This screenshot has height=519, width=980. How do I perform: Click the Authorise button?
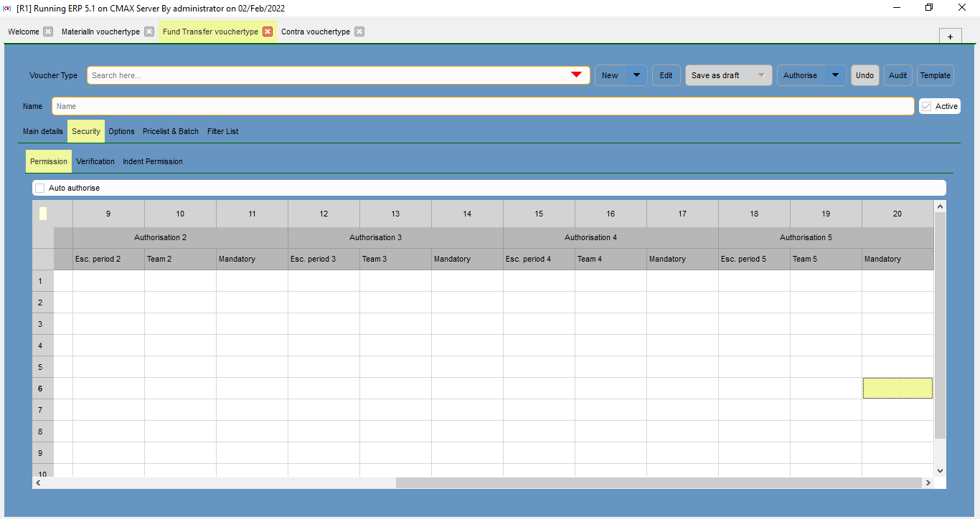click(x=801, y=75)
